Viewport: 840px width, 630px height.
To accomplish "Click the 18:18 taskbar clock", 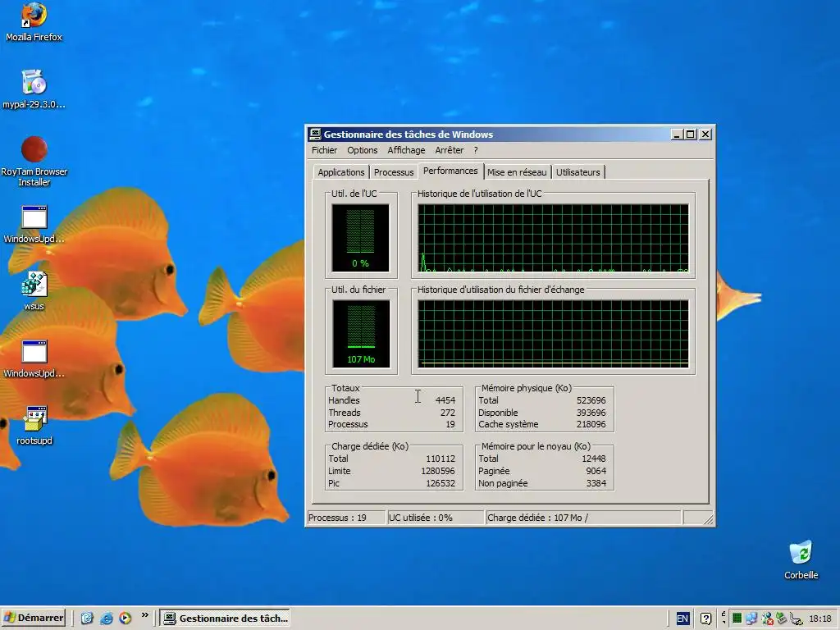I will 819,619.
